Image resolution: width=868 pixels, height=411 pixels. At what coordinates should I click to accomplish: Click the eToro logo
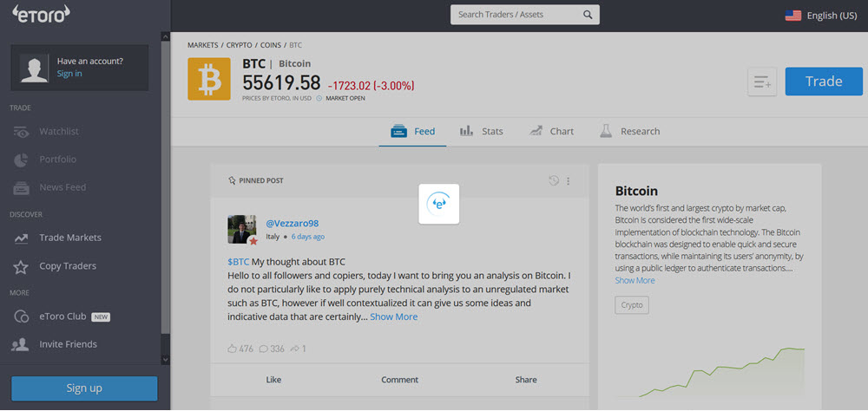41,14
